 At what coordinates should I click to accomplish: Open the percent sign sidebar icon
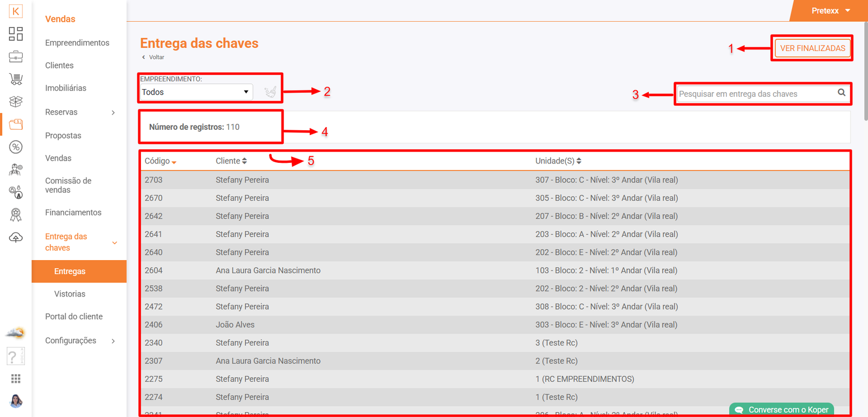point(16,147)
